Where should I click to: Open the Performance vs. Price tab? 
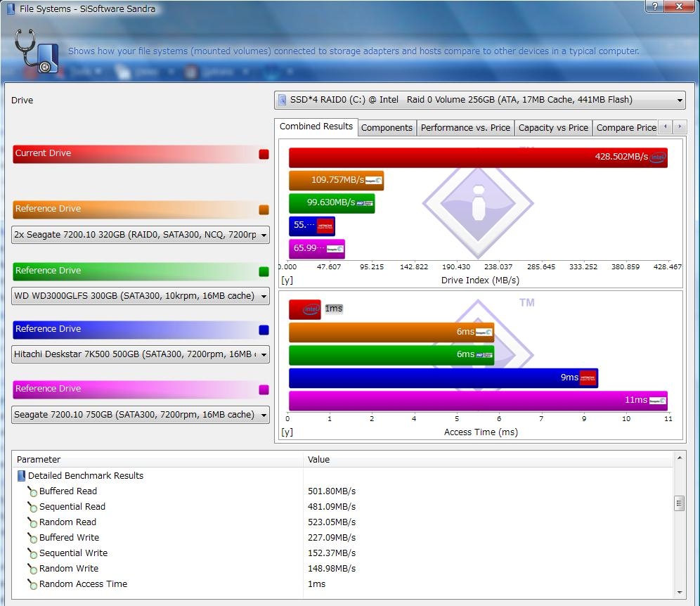tap(465, 128)
